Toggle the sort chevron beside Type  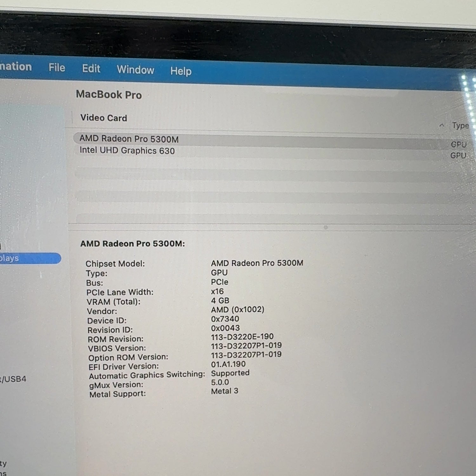pyautogui.click(x=442, y=125)
